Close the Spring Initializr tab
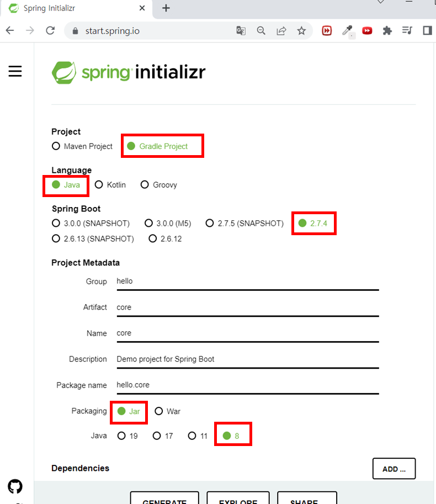This screenshot has width=436, height=504. (142, 8)
